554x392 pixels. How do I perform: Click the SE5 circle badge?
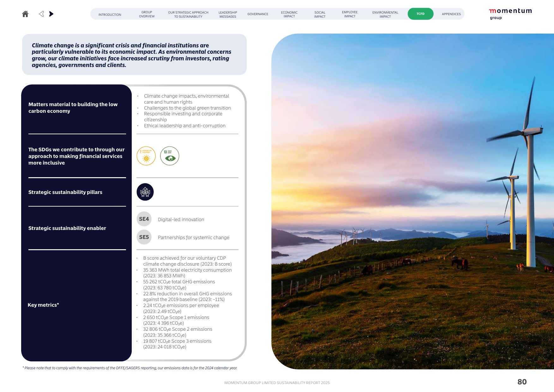coord(144,237)
